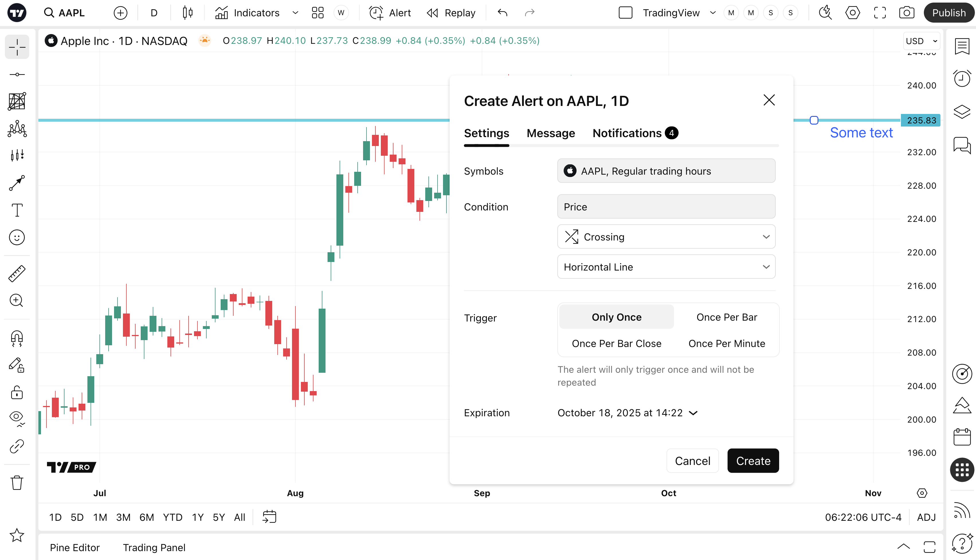This screenshot has height=560, width=976.
Task: Choose the Once Per Minute trigger
Action: (726, 344)
